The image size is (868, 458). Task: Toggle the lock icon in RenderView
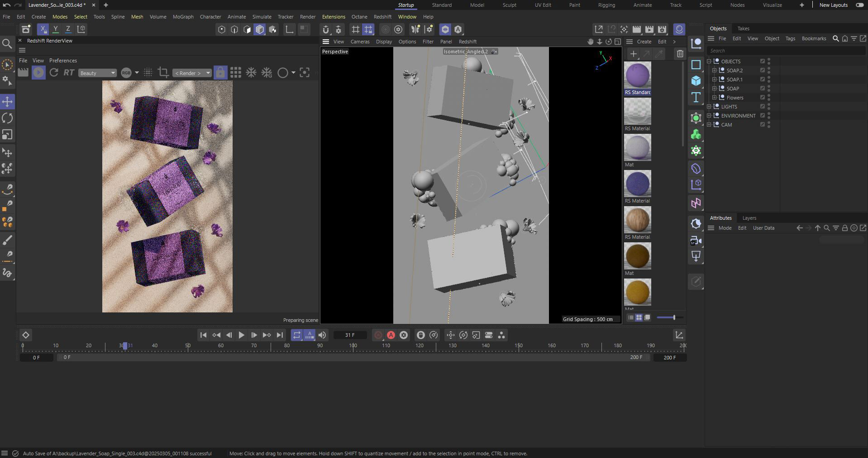pos(220,72)
